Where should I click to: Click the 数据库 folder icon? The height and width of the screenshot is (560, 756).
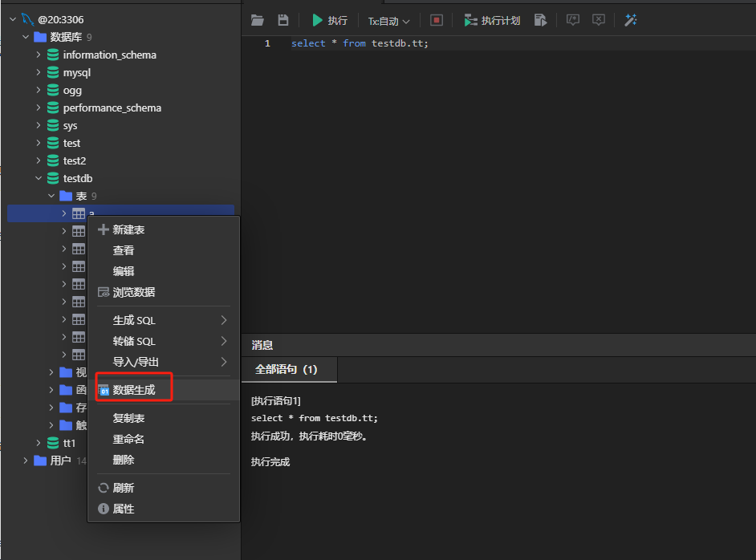(x=40, y=37)
